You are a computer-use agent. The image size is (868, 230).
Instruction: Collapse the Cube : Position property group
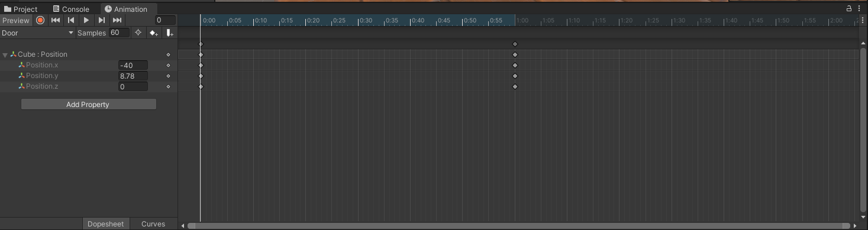pos(5,55)
